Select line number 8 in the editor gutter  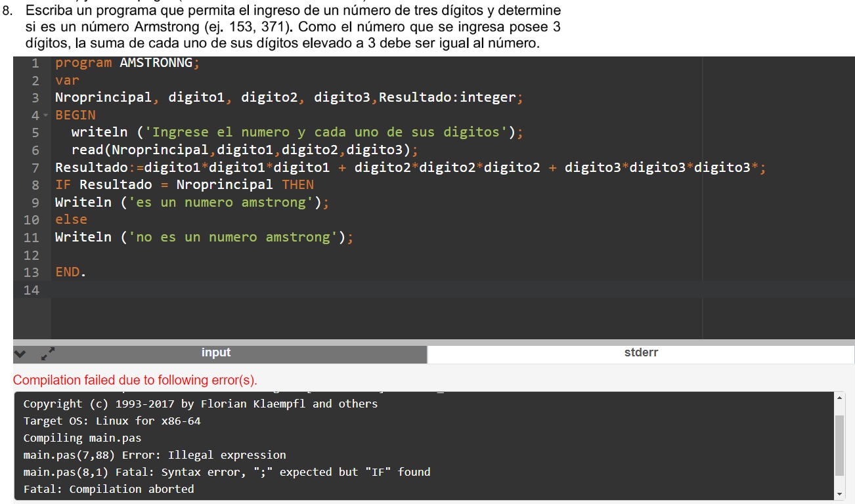coord(35,185)
